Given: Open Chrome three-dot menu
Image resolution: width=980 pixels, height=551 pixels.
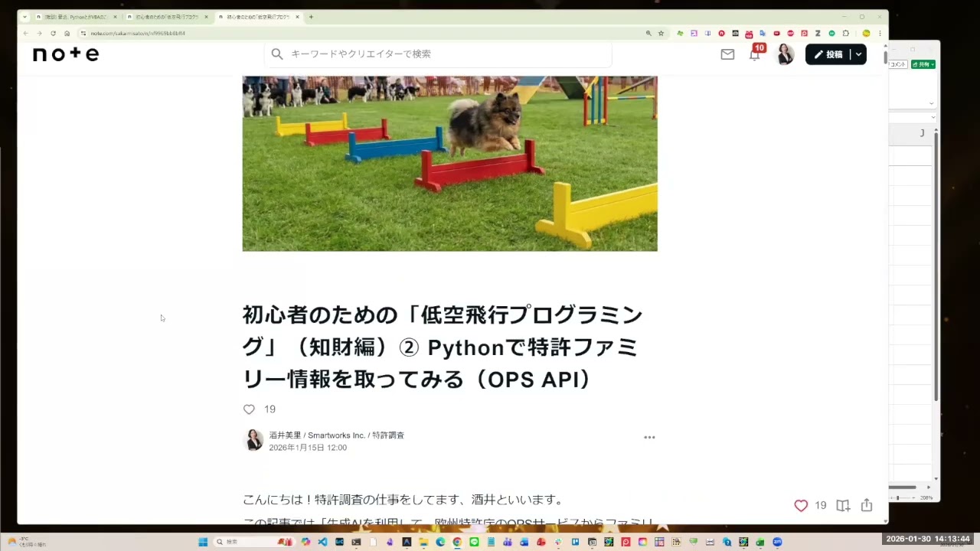Looking at the screenshot, I should pos(880,34).
